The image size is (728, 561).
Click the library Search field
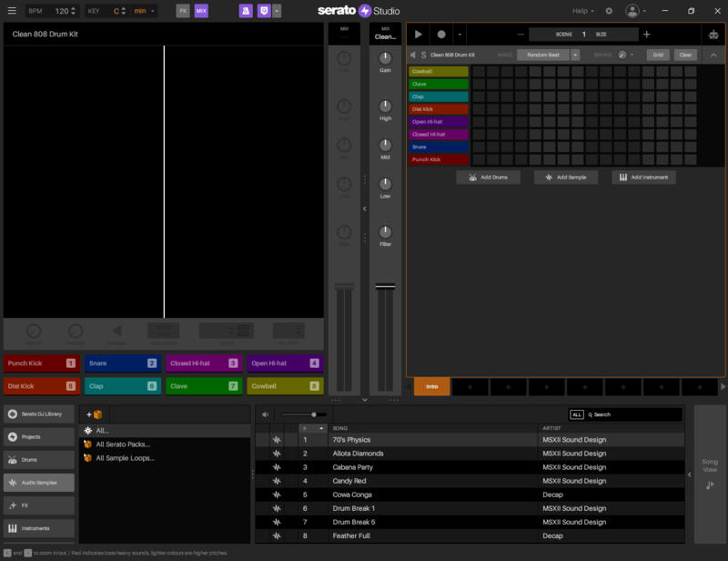tap(633, 414)
